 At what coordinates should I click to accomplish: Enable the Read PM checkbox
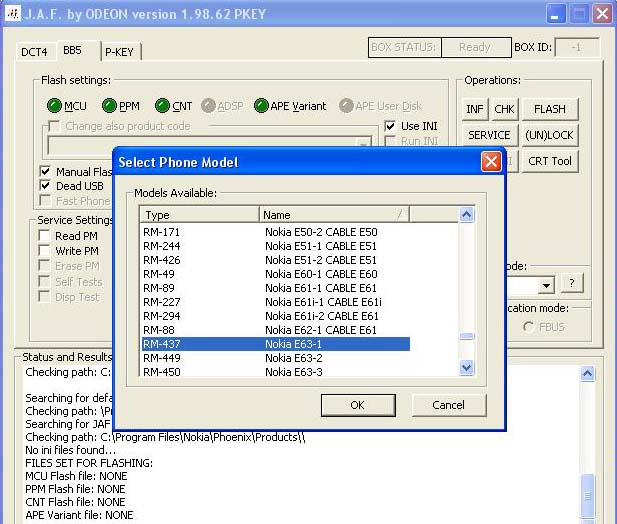coord(44,236)
